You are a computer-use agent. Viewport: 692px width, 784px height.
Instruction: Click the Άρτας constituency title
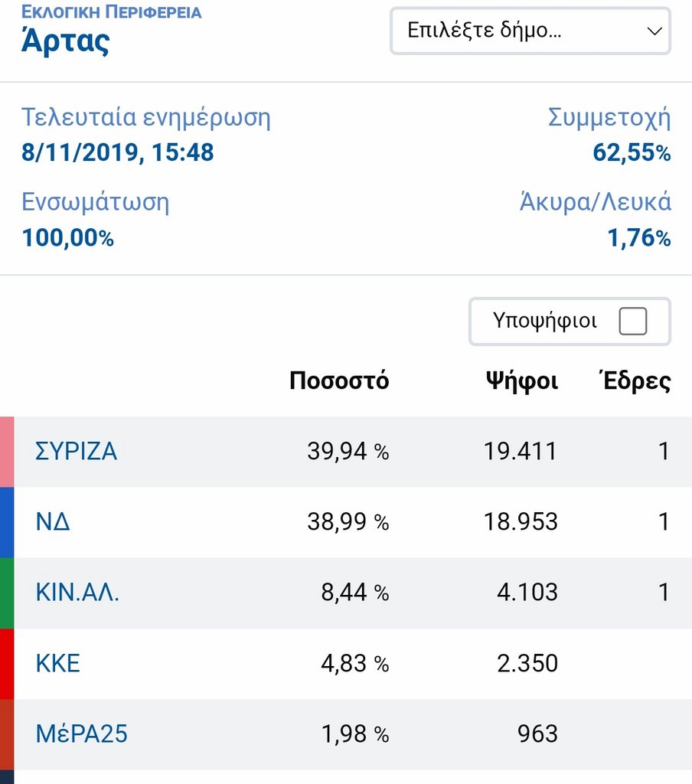tap(65, 41)
